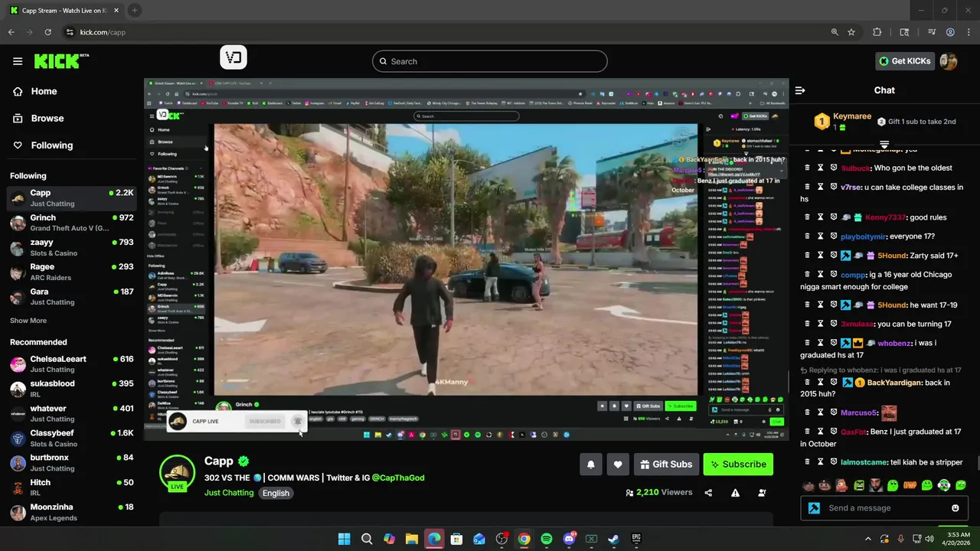Open Chrome extensions puzzle icon
Viewport: 980px width, 551px height.
pyautogui.click(x=877, y=32)
